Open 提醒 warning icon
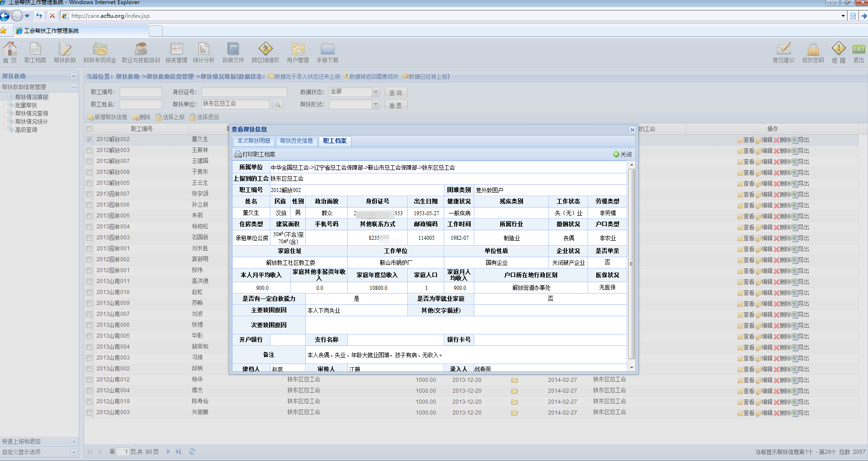This screenshot has width=868, height=461. pyautogui.click(x=838, y=52)
